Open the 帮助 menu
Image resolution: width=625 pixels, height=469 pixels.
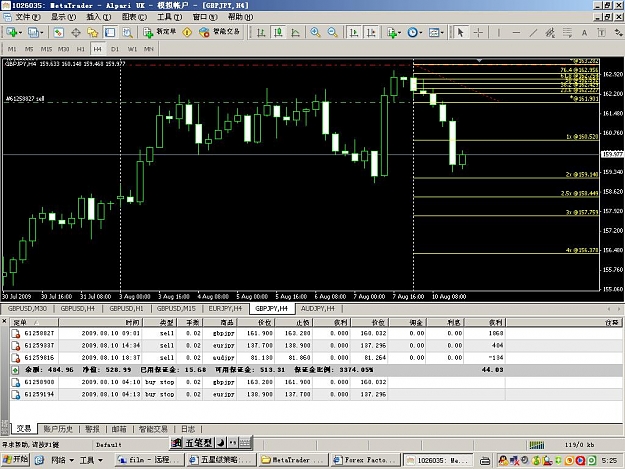(x=240, y=17)
